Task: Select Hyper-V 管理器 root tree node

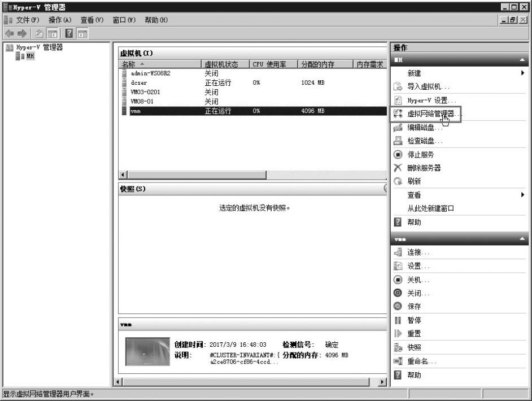Action: coord(40,47)
